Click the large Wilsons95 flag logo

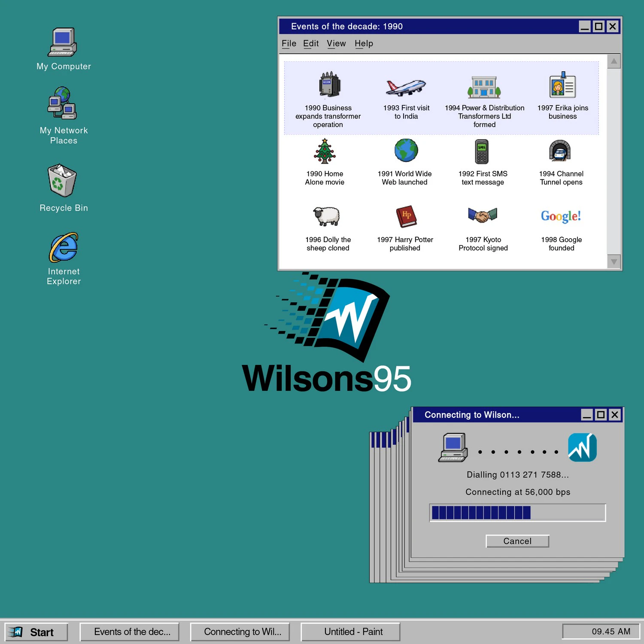[327, 317]
